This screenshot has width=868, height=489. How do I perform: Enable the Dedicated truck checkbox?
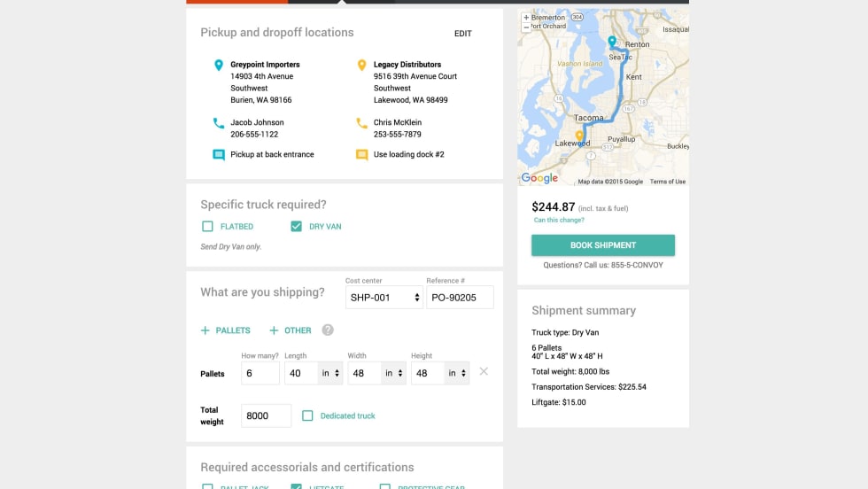[x=307, y=415]
